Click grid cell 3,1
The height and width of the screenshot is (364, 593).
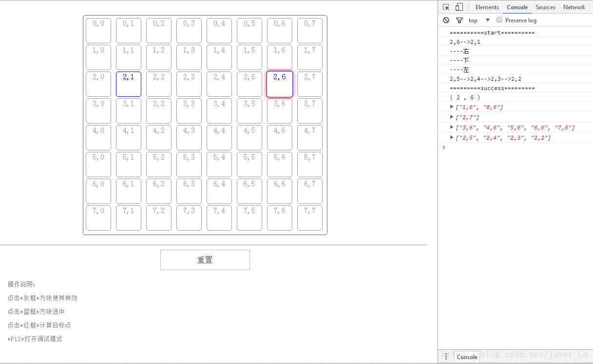click(129, 111)
